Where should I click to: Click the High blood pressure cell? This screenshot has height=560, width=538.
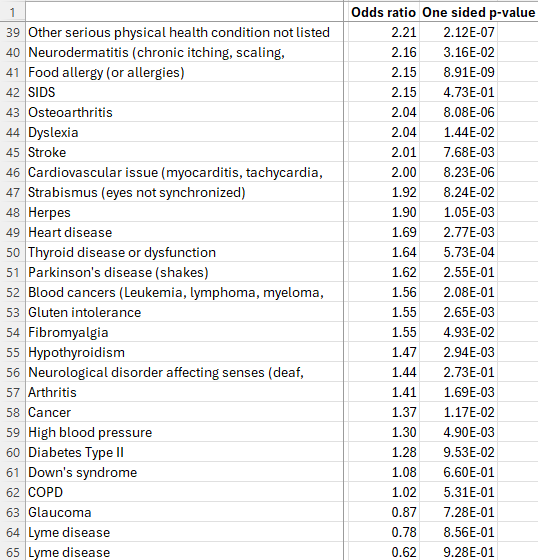(x=184, y=432)
